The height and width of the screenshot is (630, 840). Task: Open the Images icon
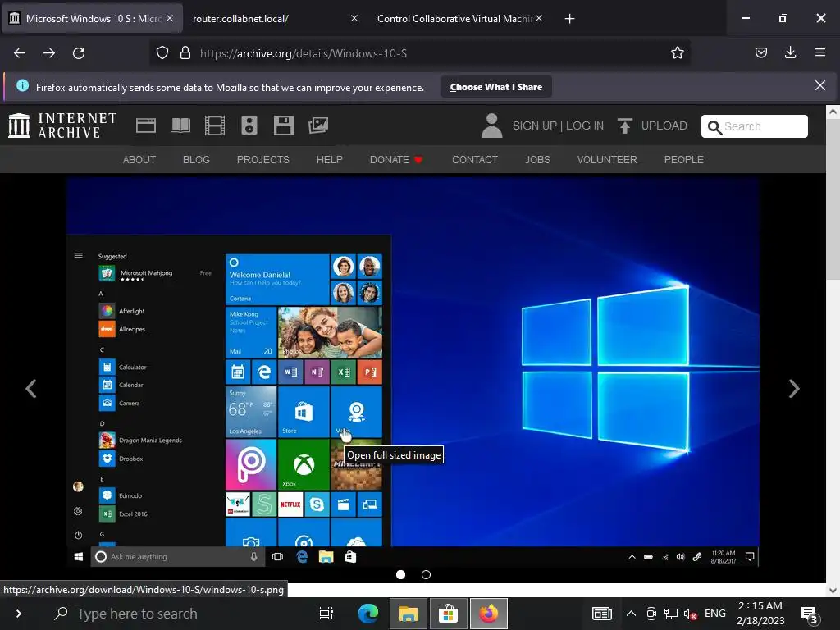coord(318,126)
